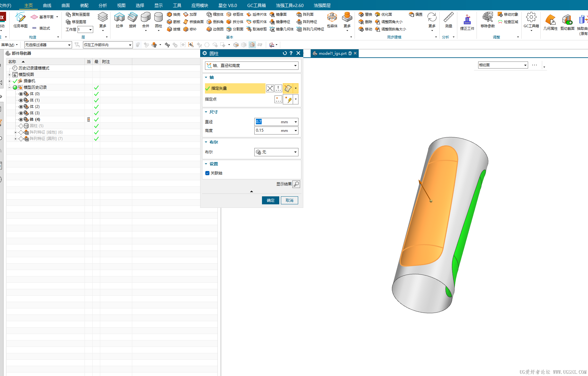Switch to the 分析 ribbon tab

click(x=102, y=5)
